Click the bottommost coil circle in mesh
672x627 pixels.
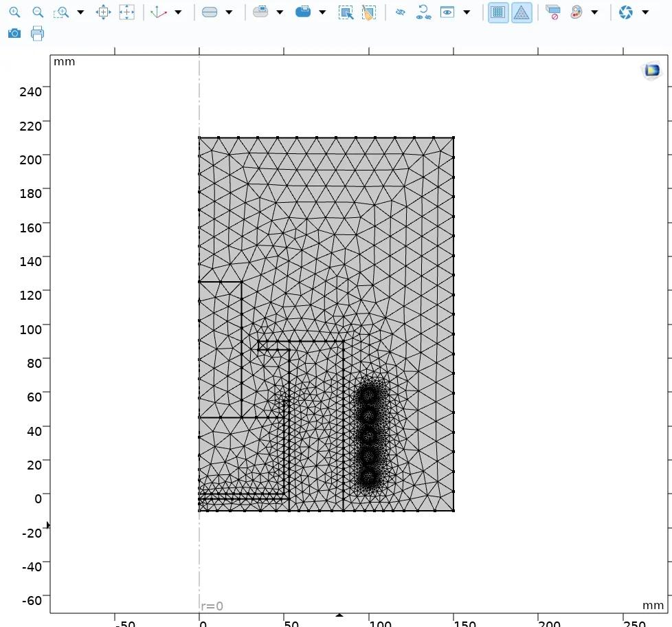pyautogui.click(x=368, y=477)
